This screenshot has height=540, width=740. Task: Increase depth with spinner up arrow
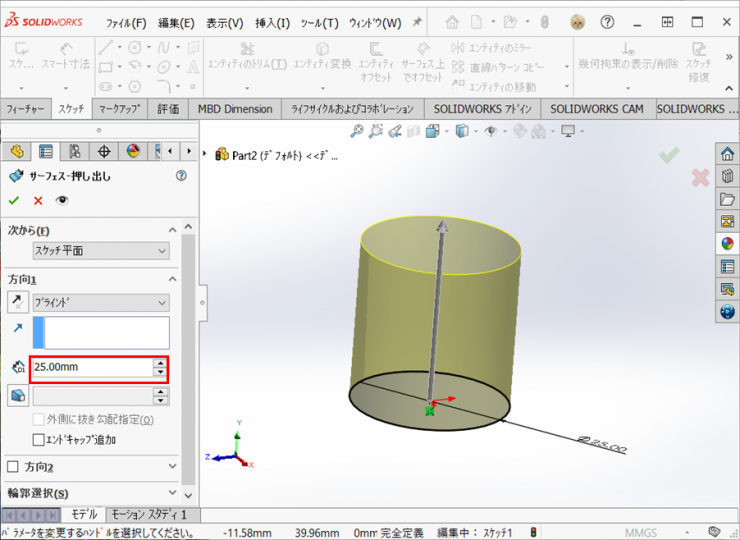coord(160,362)
